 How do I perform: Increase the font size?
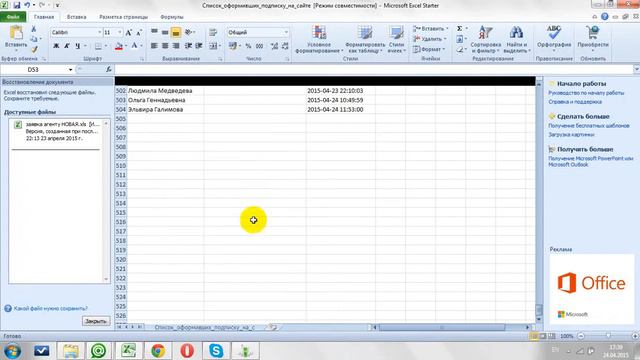[x=129, y=32]
